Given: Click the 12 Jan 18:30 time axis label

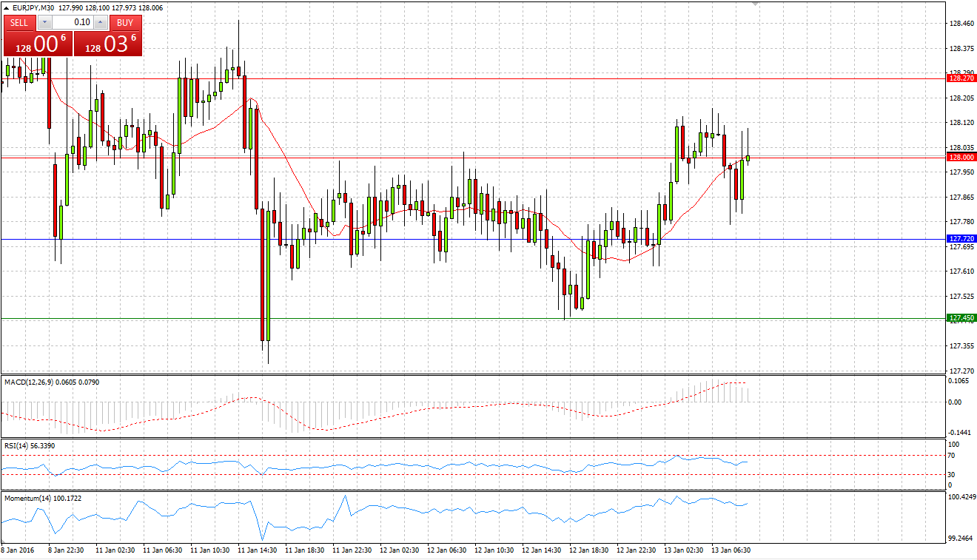Looking at the screenshot, I should (588, 550).
